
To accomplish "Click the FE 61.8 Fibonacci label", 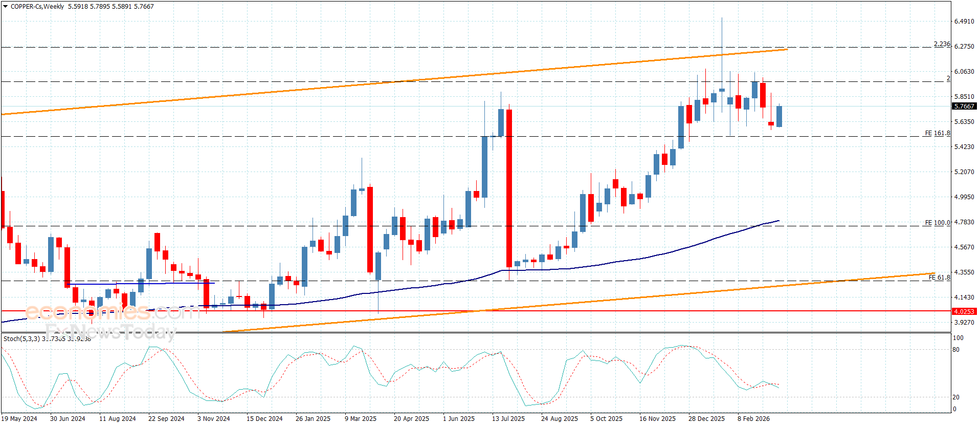I will [x=939, y=278].
